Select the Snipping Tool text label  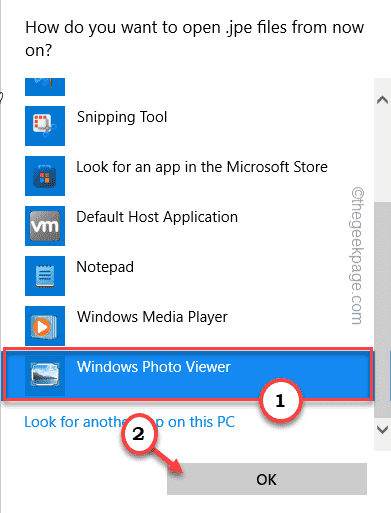(x=122, y=117)
